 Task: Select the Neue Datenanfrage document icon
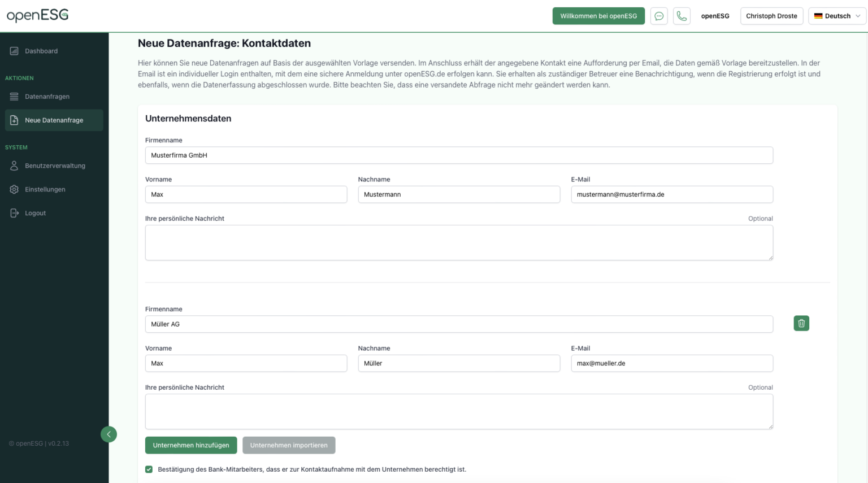click(x=13, y=120)
